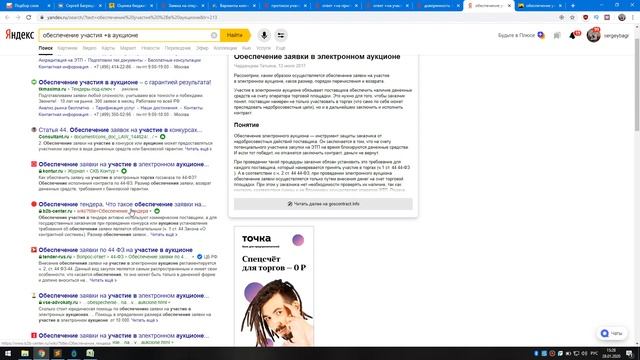The width and height of the screenshot is (640, 360).
Task: Expand the Ещё services menu
Action: click(280, 48)
